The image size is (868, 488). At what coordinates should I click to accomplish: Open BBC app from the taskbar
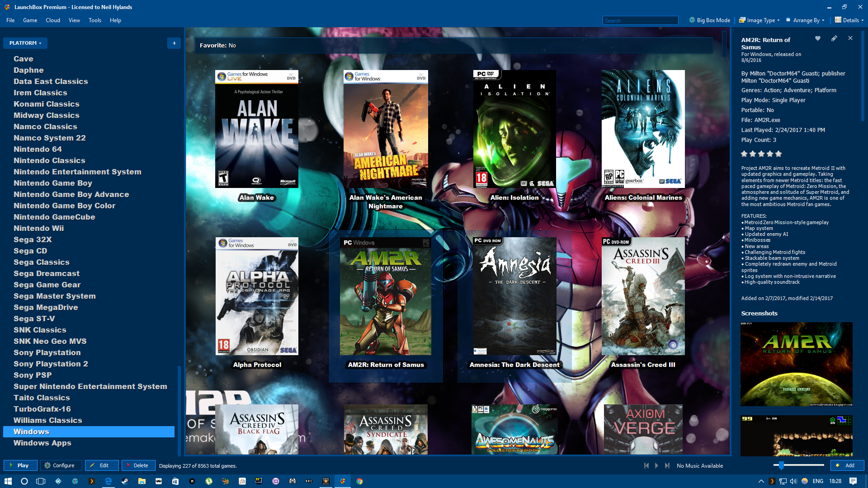pyautogui.click(x=309, y=481)
